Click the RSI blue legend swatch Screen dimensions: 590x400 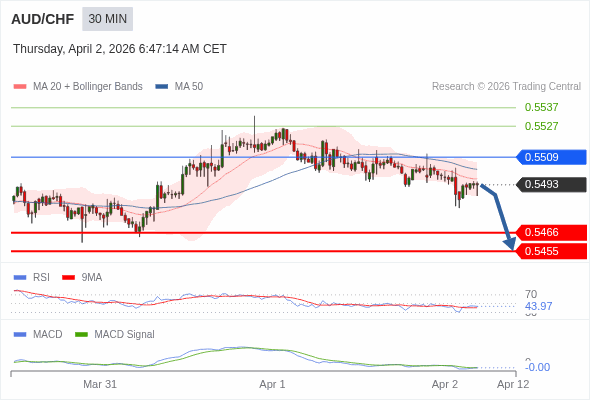pyautogui.click(x=20, y=278)
